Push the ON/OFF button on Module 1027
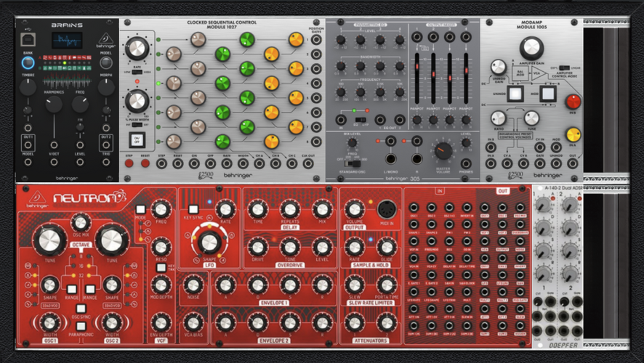Screen dimensions: 644x363 point(137,140)
